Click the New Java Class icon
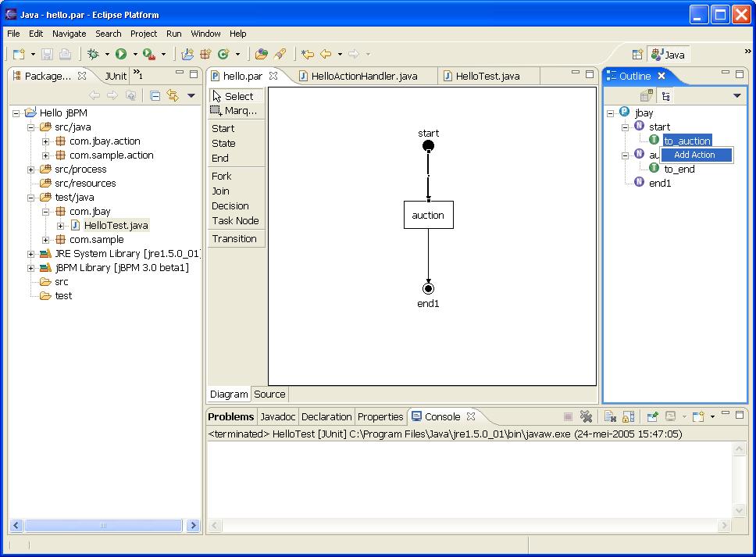The width and height of the screenshot is (756, 557). pyautogui.click(x=223, y=54)
